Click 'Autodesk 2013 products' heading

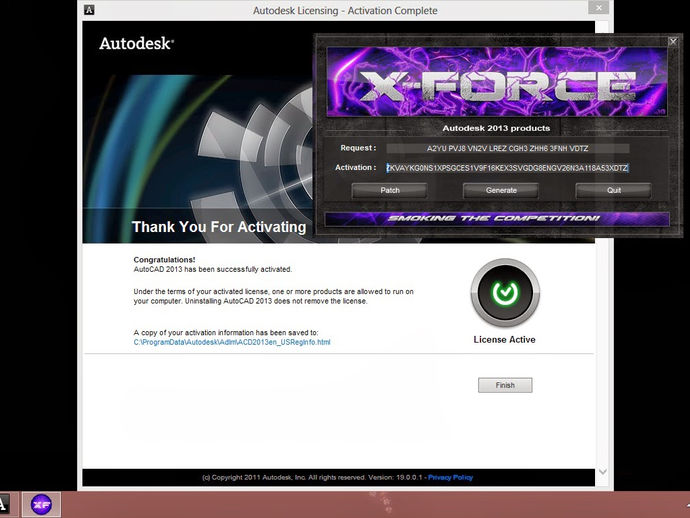tap(496, 128)
